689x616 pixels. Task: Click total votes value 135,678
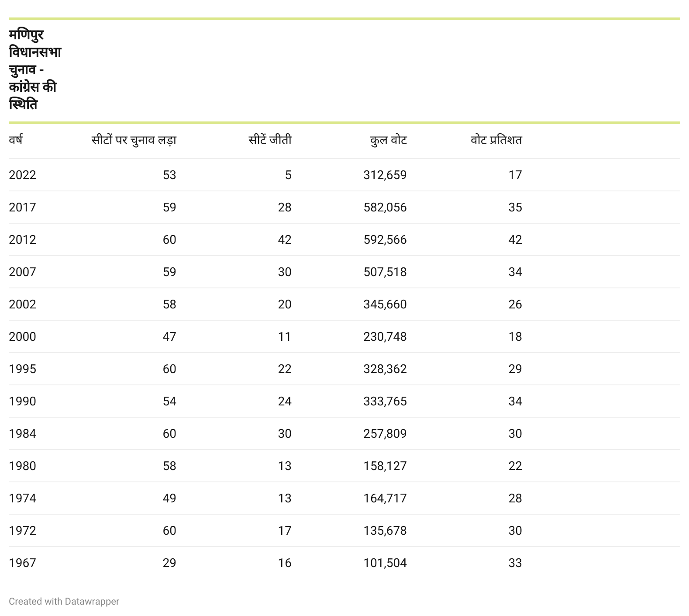[385, 531]
